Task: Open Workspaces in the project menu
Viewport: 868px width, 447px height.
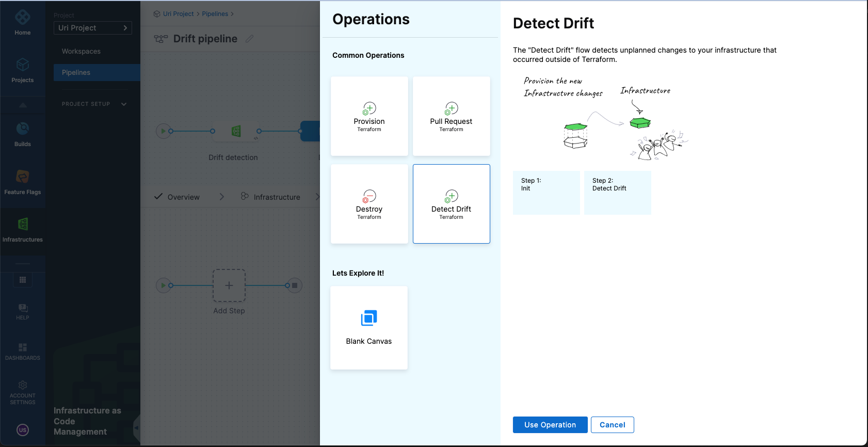Action: point(81,51)
